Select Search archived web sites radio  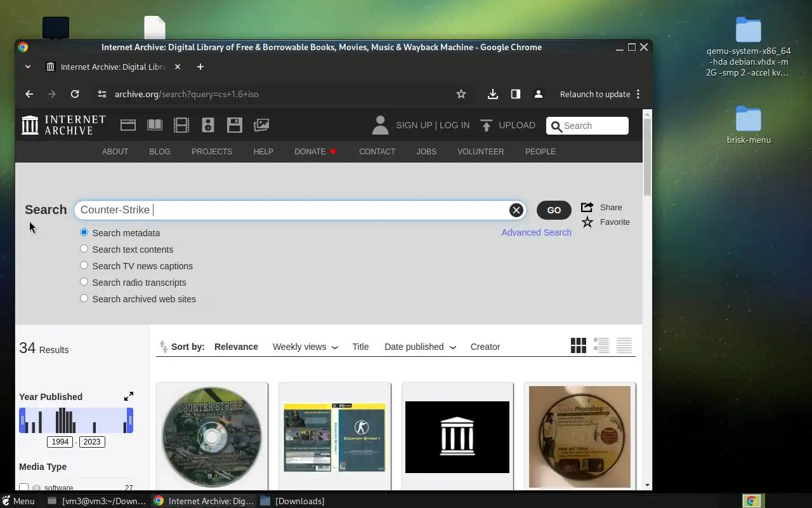[x=84, y=298]
